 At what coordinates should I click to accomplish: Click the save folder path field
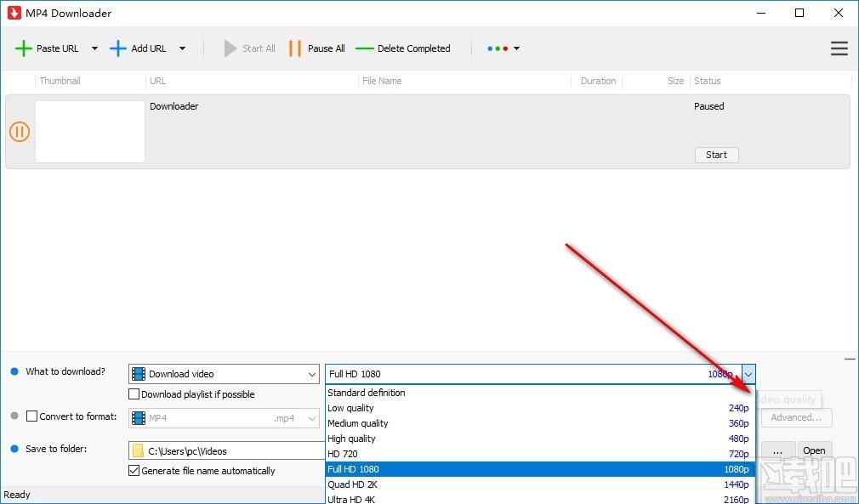click(x=227, y=451)
